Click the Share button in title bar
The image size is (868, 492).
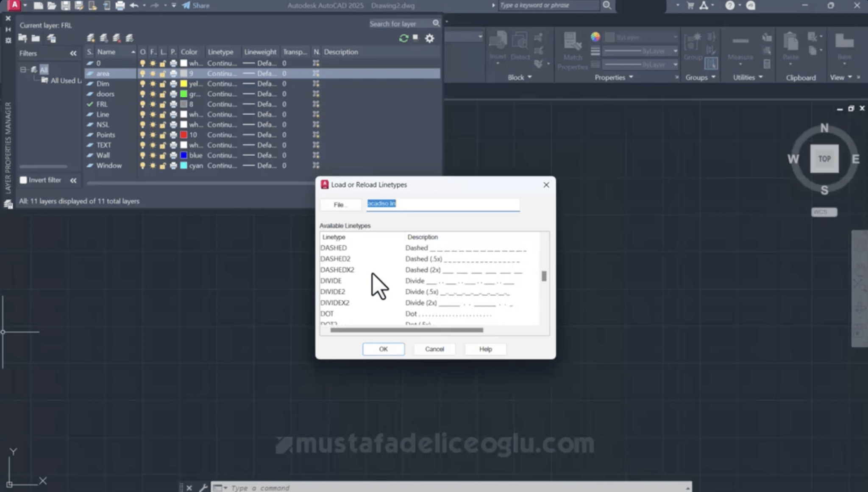(x=196, y=6)
